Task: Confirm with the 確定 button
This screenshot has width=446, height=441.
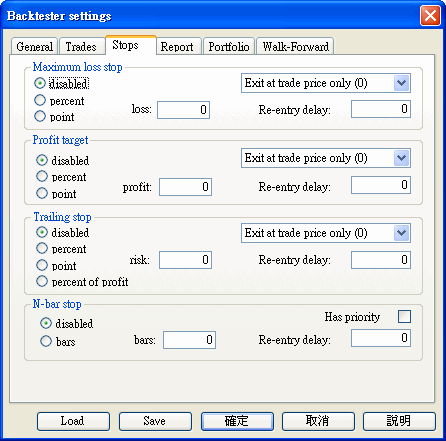Action: [x=237, y=421]
